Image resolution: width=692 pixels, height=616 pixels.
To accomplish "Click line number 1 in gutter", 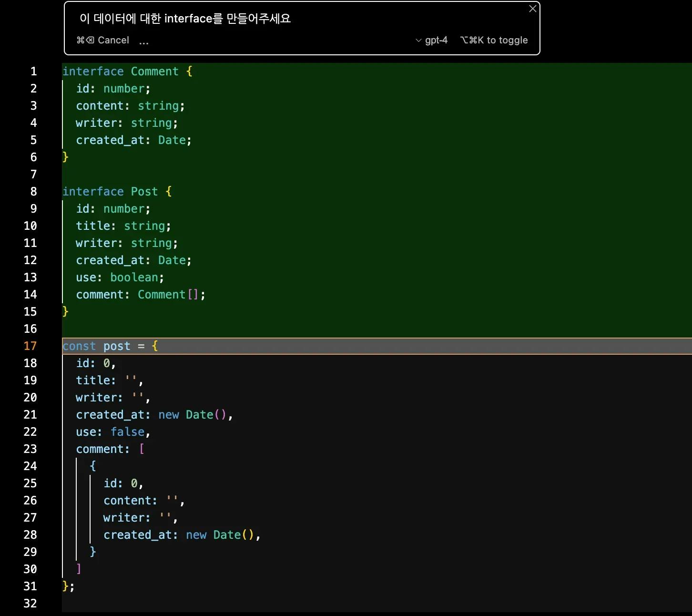I will click(33, 72).
